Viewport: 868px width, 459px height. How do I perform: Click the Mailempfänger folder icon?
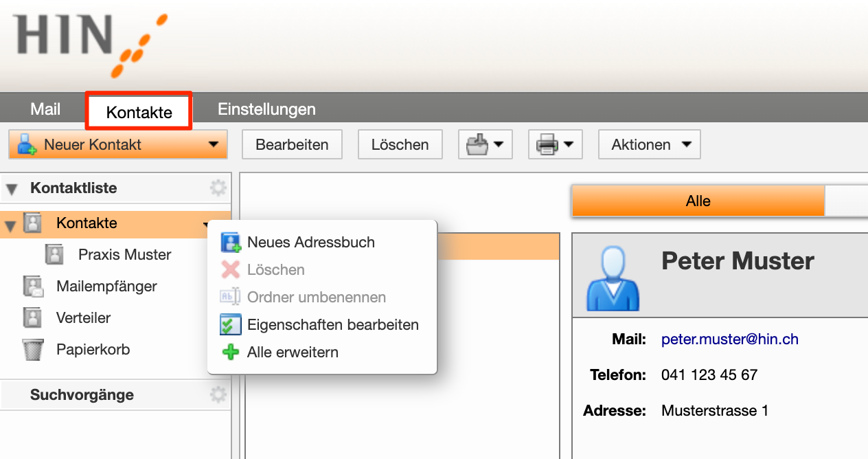(x=33, y=287)
